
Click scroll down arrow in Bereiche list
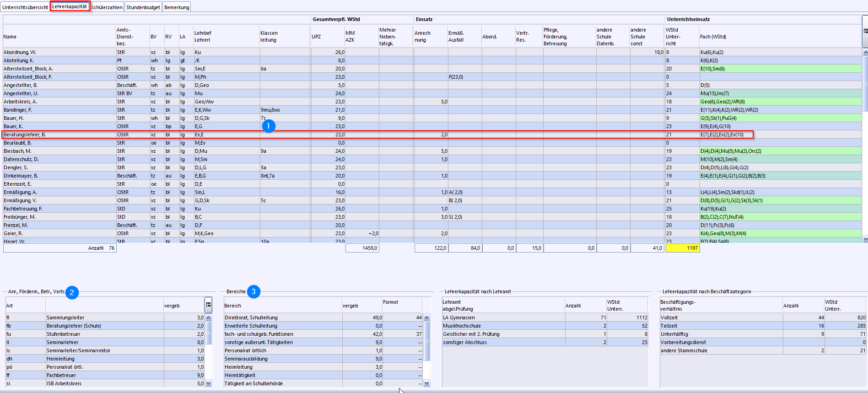(x=426, y=383)
